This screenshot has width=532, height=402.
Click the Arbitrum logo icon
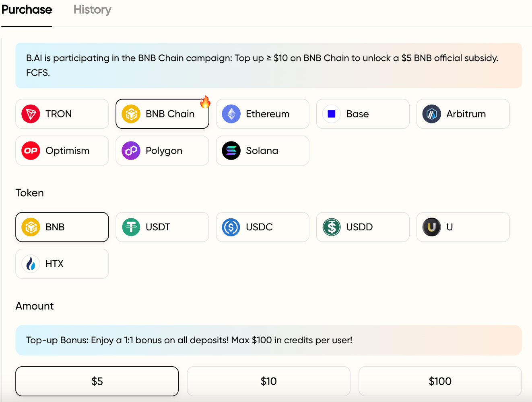(x=431, y=114)
